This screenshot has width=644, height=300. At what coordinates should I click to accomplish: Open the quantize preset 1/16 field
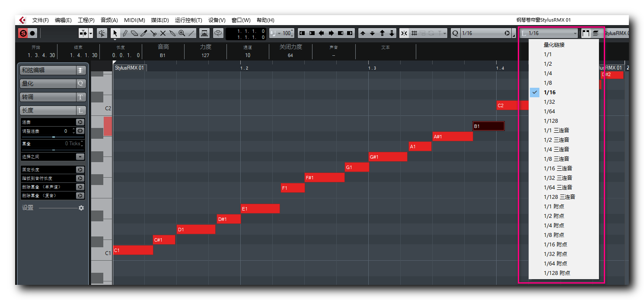[486, 33]
